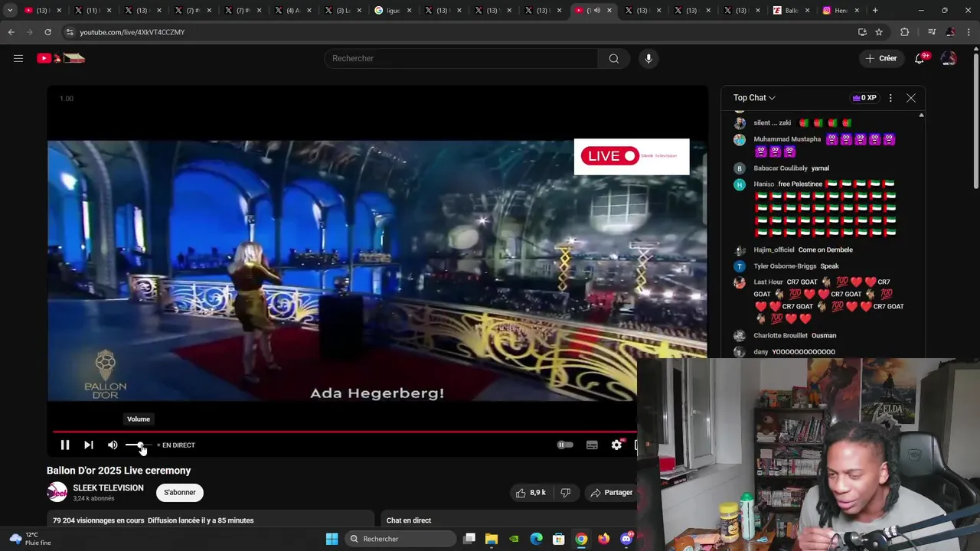
Task: Open the weather widget showing 12°C
Action: (31, 539)
